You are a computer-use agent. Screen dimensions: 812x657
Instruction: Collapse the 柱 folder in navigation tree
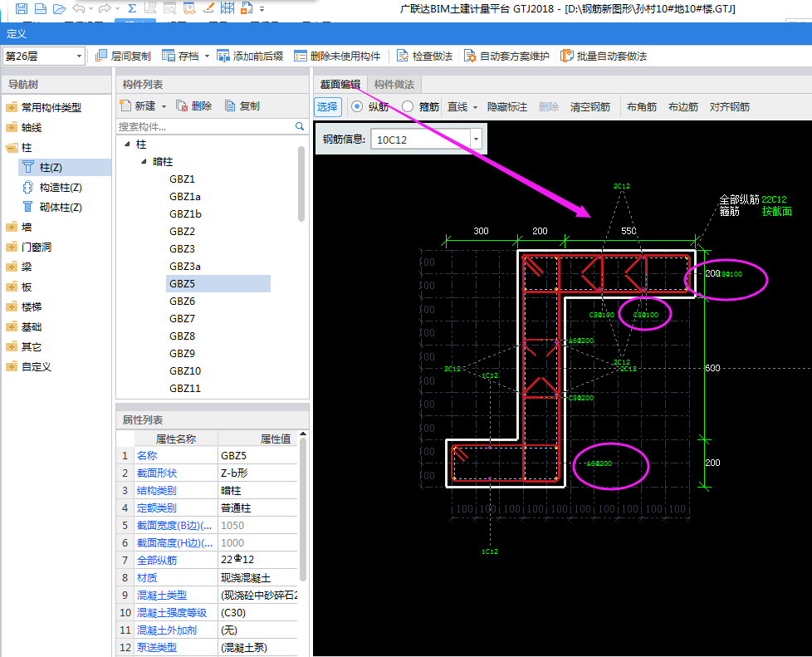pyautogui.click(x=12, y=148)
